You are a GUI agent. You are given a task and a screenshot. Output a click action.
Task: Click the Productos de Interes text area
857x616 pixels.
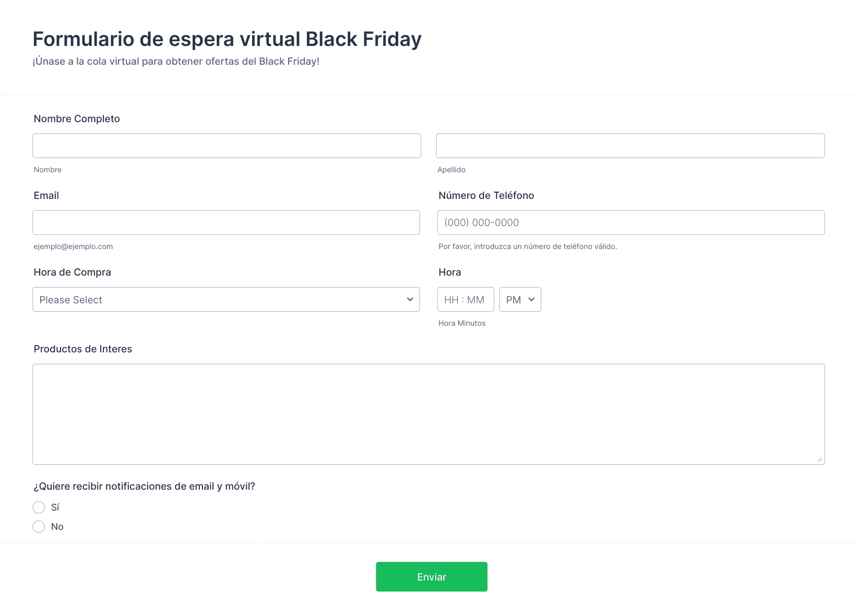tap(428, 413)
